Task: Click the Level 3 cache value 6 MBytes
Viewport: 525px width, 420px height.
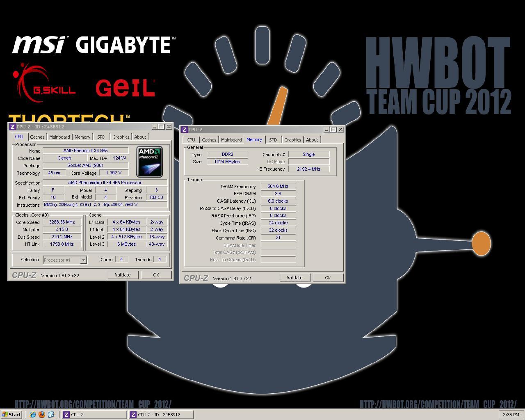Action: (127, 244)
